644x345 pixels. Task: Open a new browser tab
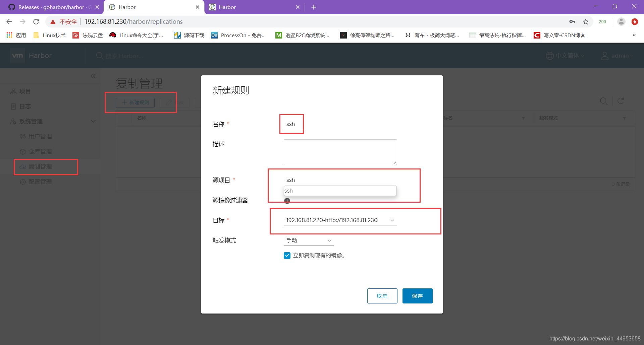click(314, 7)
